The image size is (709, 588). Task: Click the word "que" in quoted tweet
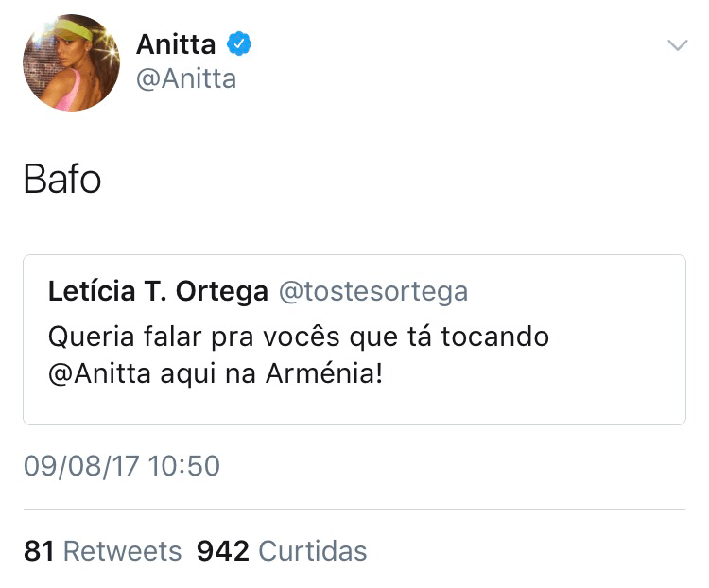(x=357, y=337)
